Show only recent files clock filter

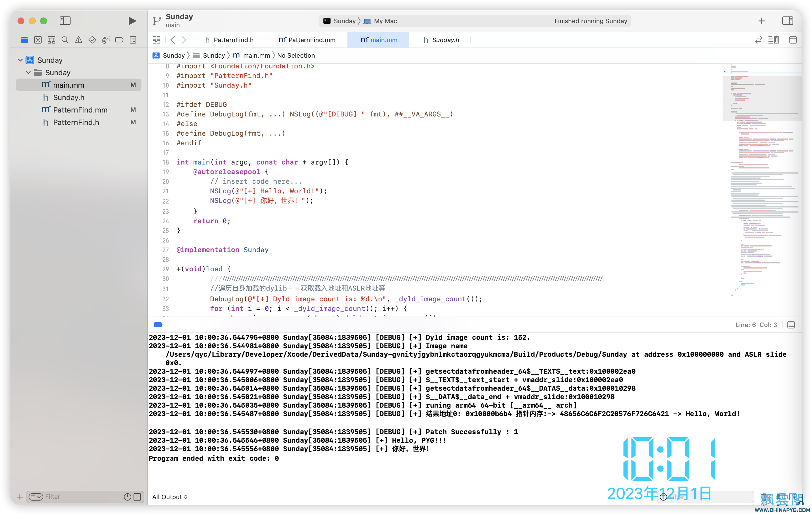pyautogui.click(x=128, y=497)
